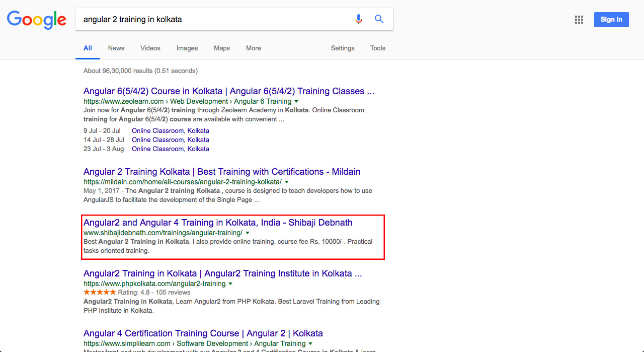The height and width of the screenshot is (352, 644).
Task: Click the 'Rating: 4.8 - 105 reviews' text
Action: (x=154, y=292)
